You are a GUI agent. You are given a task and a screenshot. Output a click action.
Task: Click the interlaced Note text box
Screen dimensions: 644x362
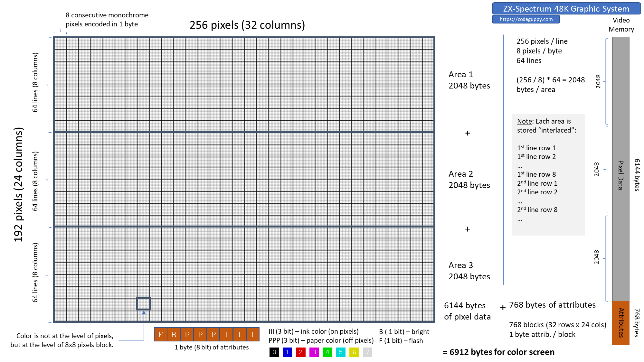point(548,175)
